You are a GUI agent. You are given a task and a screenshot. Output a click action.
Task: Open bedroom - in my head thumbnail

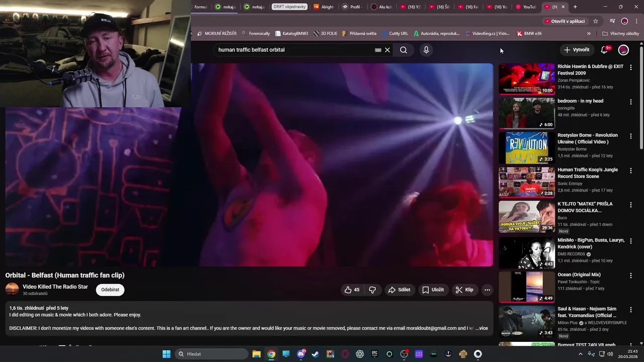pos(527,113)
